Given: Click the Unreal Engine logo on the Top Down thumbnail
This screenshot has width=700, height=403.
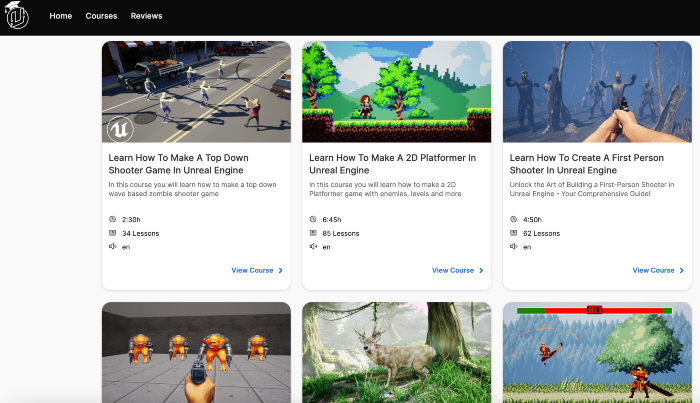Looking at the screenshot, I should coord(120,129).
